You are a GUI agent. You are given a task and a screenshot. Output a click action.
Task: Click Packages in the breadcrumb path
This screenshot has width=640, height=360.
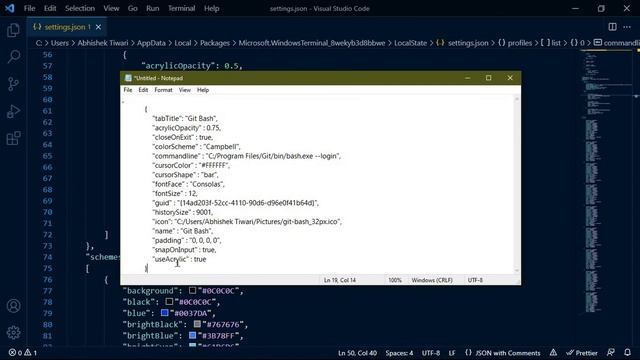point(215,43)
